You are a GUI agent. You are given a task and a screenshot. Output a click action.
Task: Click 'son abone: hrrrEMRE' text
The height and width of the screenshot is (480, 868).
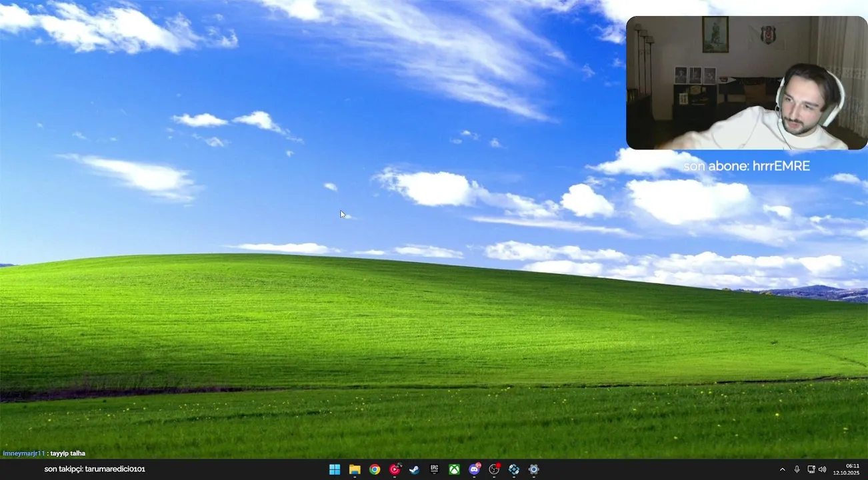[747, 166]
